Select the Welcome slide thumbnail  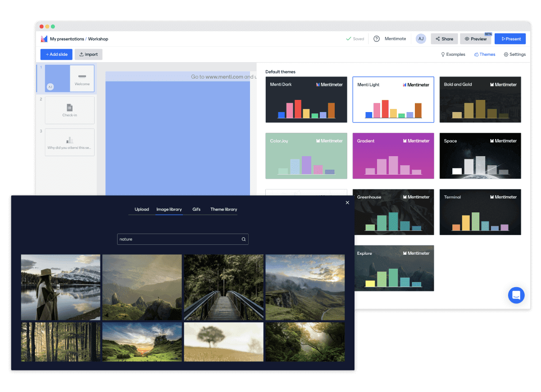coord(70,78)
